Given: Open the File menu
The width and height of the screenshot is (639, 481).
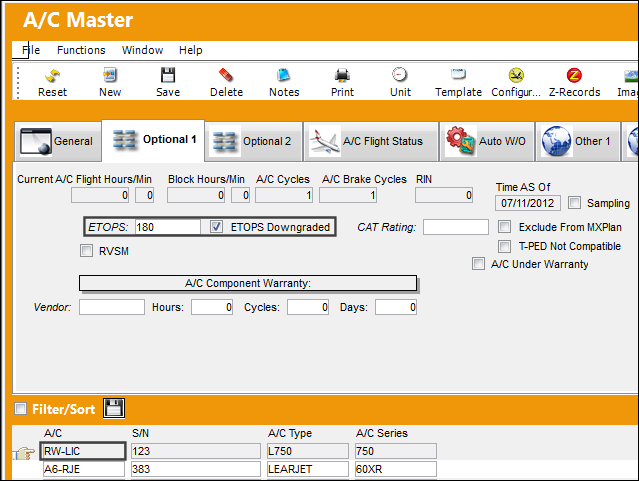Looking at the screenshot, I should pos(31,50).
